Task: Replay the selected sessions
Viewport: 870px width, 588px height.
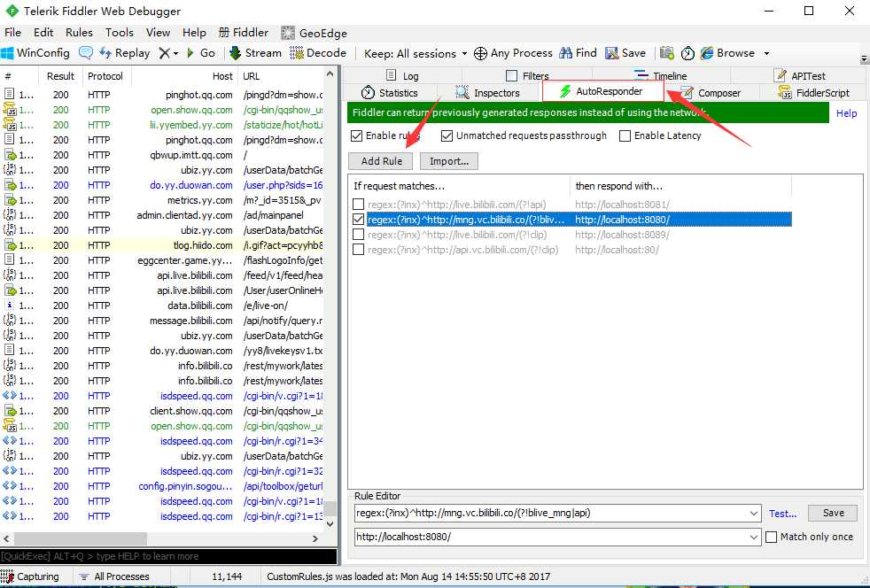Action: coord(125,53)
